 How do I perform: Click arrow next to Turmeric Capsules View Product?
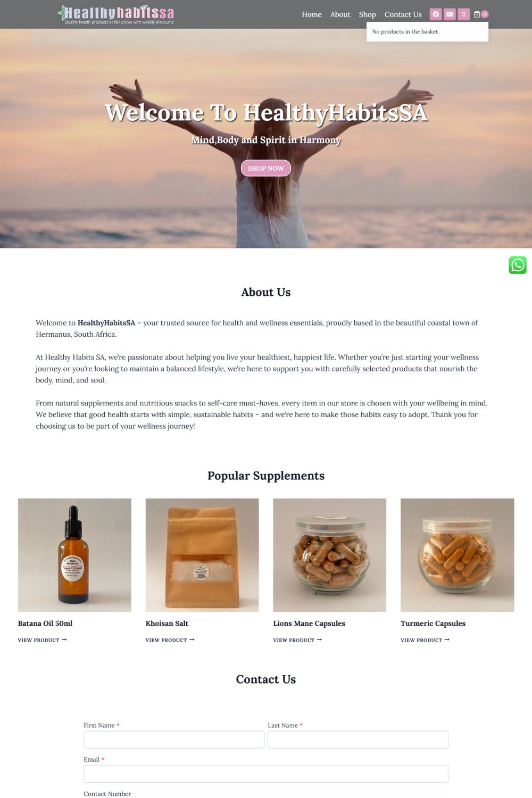click(447, 639)
